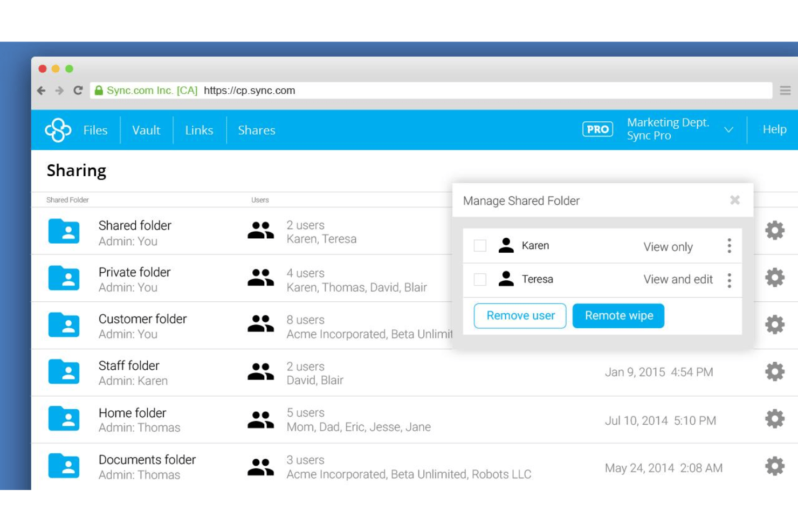Image resolution: width=798 pixels, height=532 pixels.
Task: Click "View and edit" permission for Teresa
Action: [678, 279]
